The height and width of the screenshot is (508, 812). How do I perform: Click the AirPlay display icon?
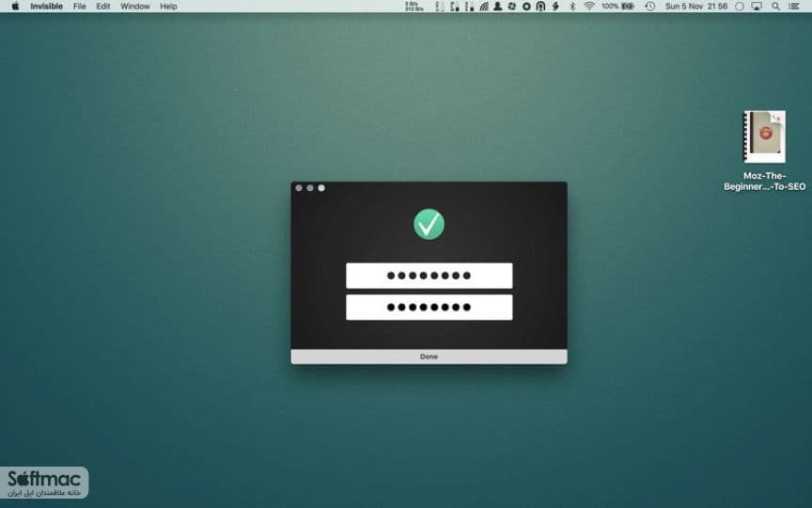click(757, 7)
